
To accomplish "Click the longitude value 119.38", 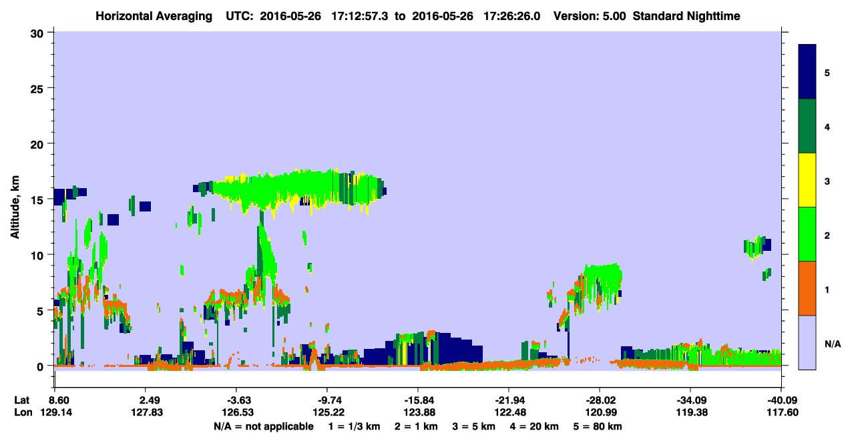I will tap(692, 412).
